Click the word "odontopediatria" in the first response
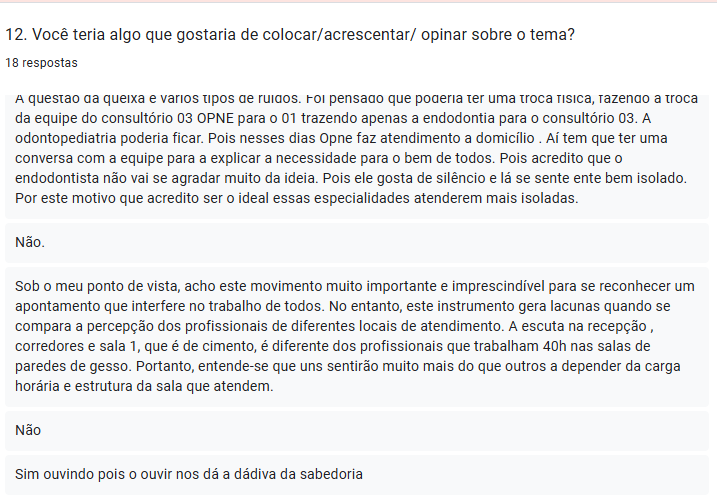Screen dimensions: 717x500 (68, 137)
